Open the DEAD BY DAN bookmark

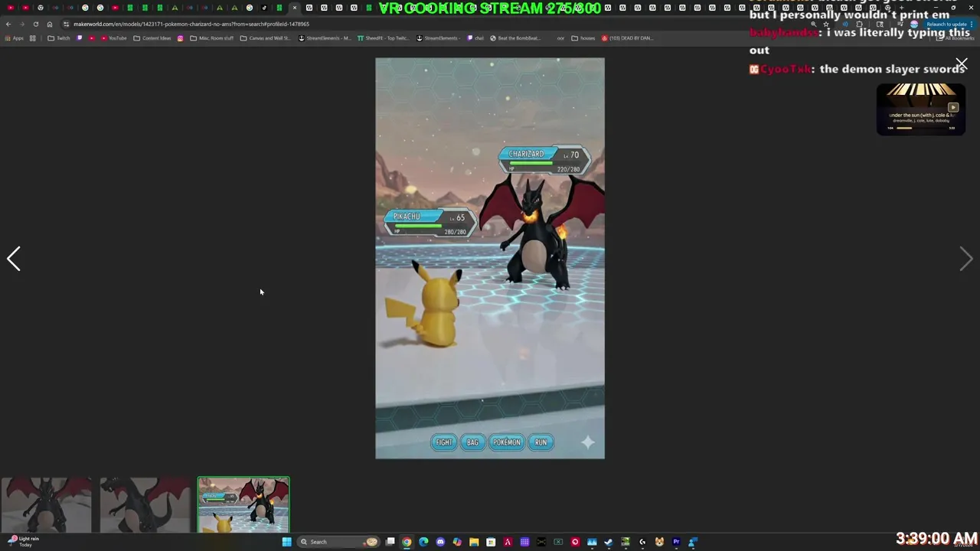click(x=627, y=37)
